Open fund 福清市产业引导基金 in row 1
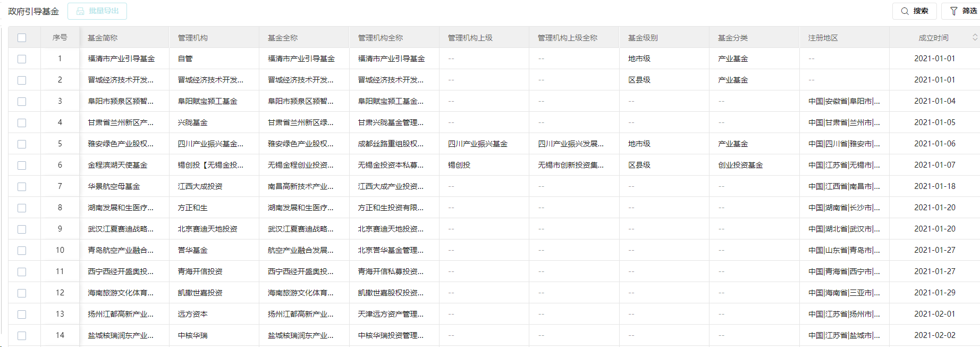Viewport: 980px width, 347px height. tap(121, 59)
